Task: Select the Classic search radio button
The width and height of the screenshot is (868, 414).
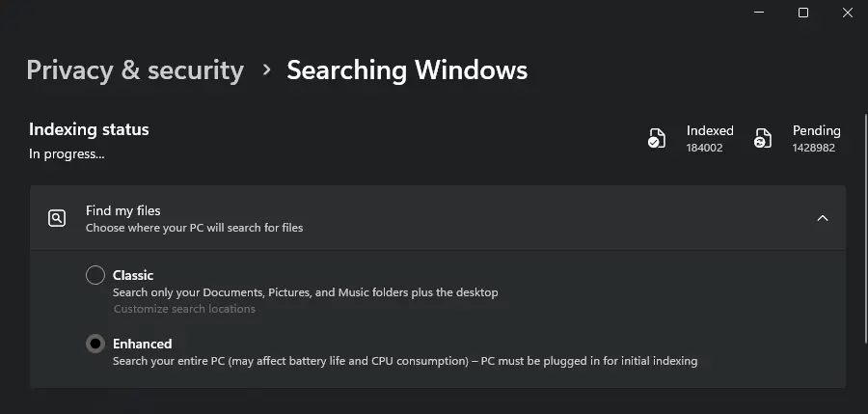Action: point(95,275)
